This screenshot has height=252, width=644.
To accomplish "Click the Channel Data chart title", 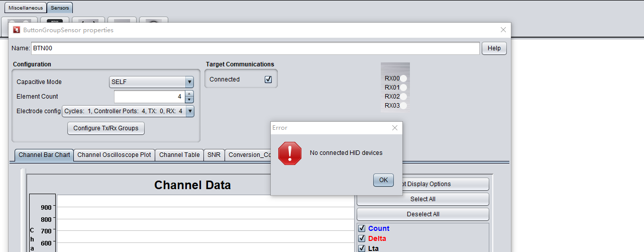I will (192, 185).
